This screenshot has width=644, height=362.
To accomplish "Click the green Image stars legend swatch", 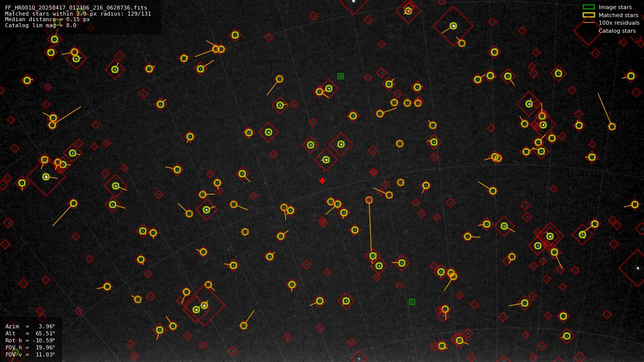I will pyautogui.click(x=589, y=7).
